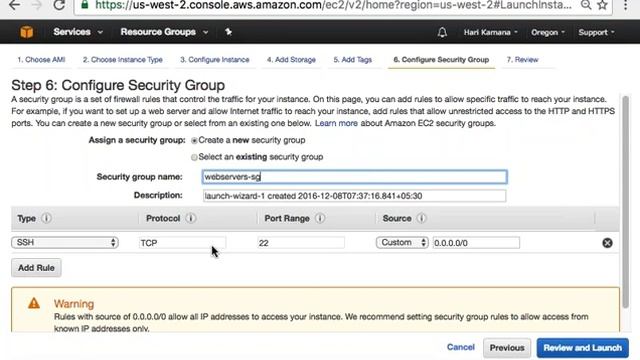The height and width of the screenshot is (360, 640).
Task: Click the Cancel link
Action: pyautogui.click(x=460, y=347)
